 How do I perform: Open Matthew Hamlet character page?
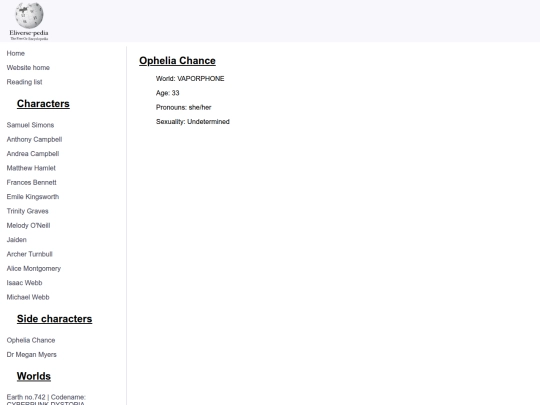coord(31,168)
